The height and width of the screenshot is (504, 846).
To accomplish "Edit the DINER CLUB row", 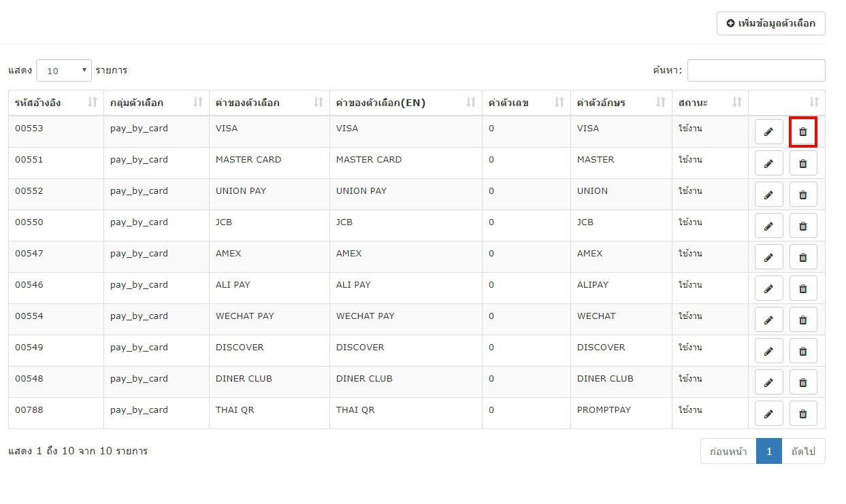I will [x=769, y=382].
